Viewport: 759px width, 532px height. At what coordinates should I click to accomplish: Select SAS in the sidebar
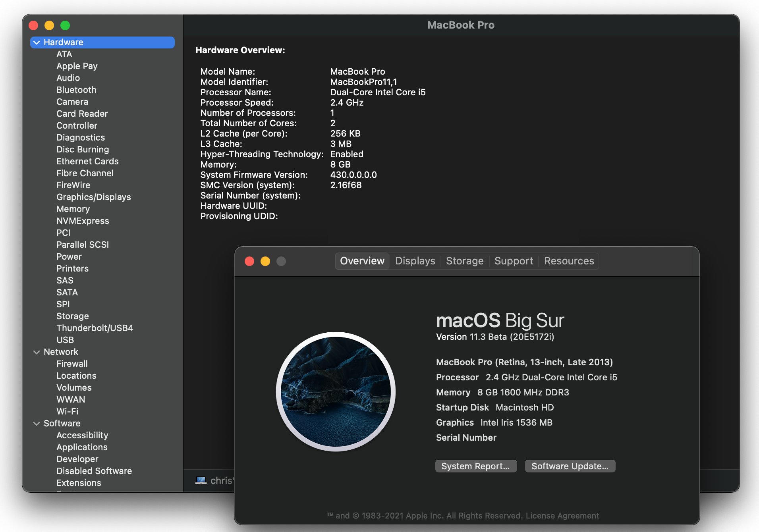[x=65, y=281]
